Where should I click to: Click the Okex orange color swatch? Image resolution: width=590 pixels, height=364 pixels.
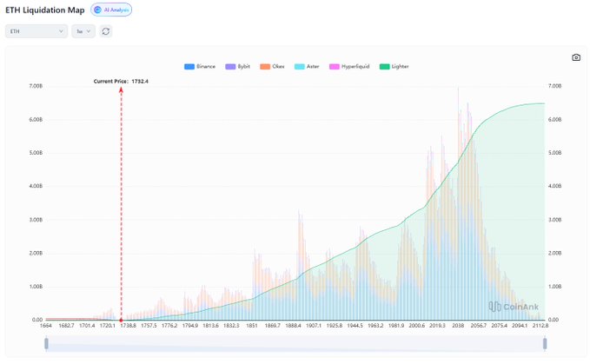tap(265, 67)
